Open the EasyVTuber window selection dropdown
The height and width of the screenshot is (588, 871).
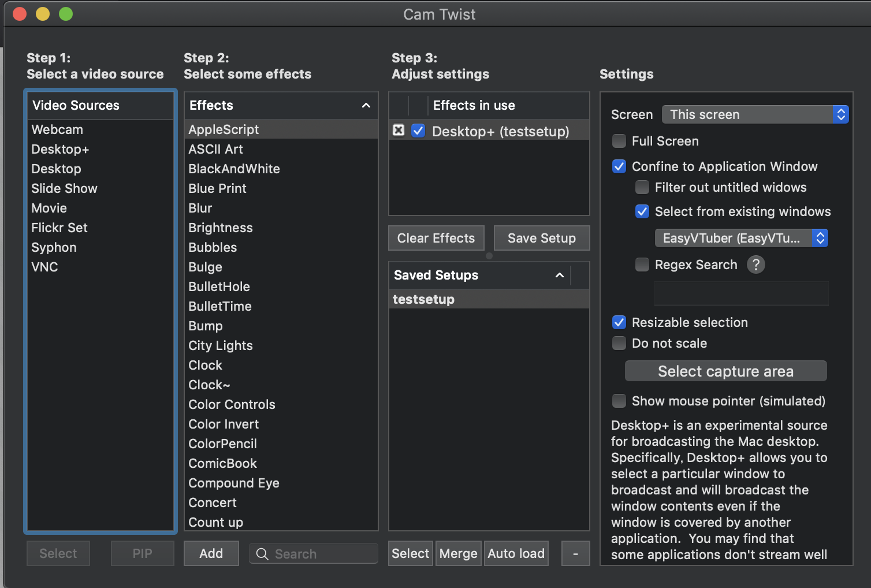click(x=741, y=238)
